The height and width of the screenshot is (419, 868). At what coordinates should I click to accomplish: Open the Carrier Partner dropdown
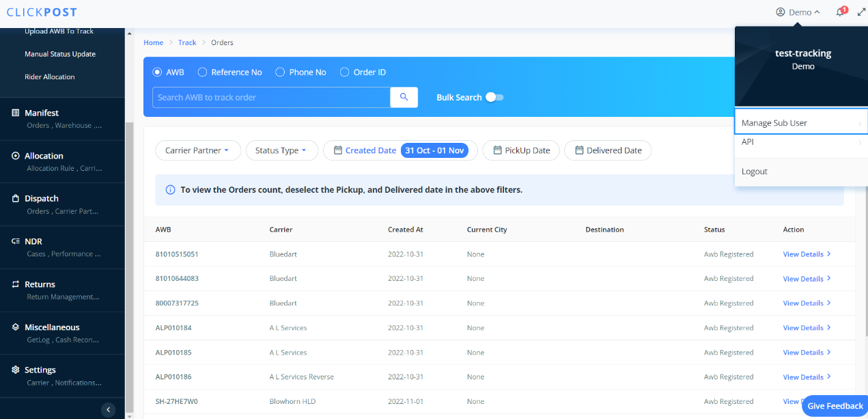[198, 150]
